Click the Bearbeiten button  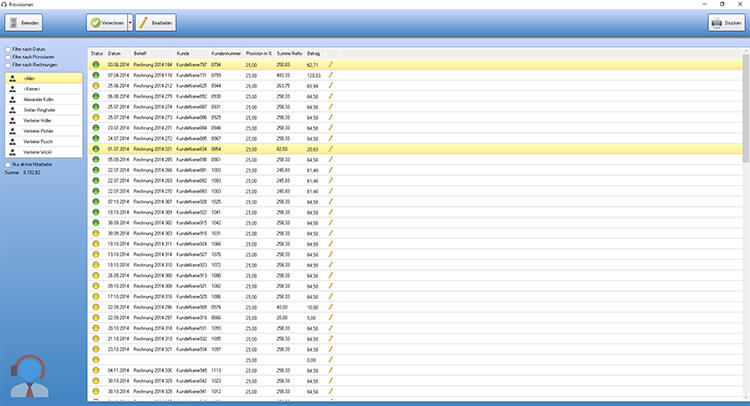tap(156, 22)
